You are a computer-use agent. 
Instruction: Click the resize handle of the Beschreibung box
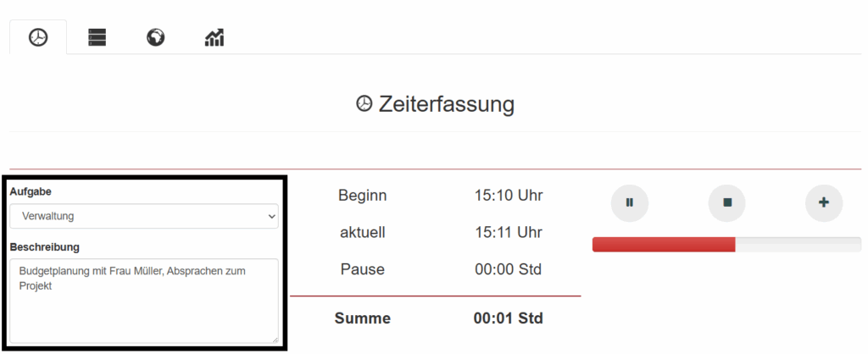click(274, 338)
